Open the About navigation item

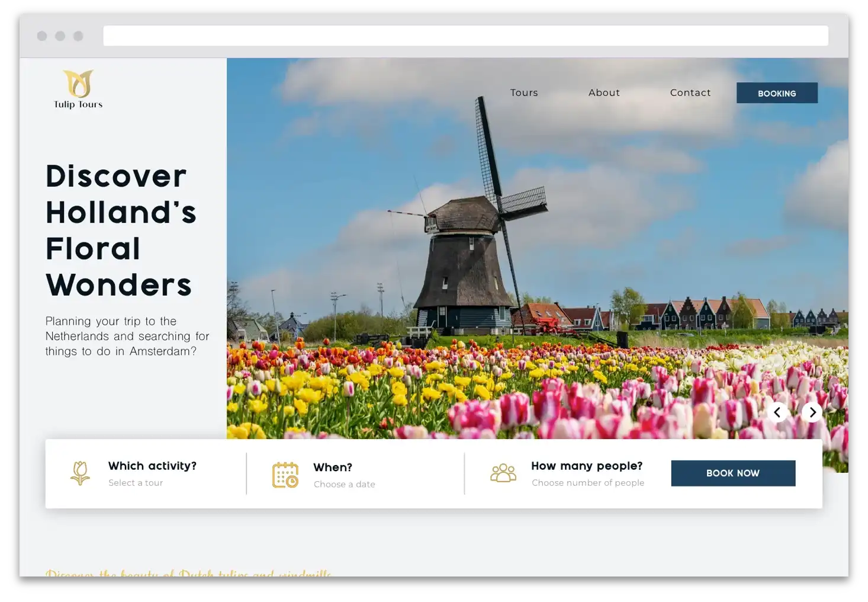(604, 93)
